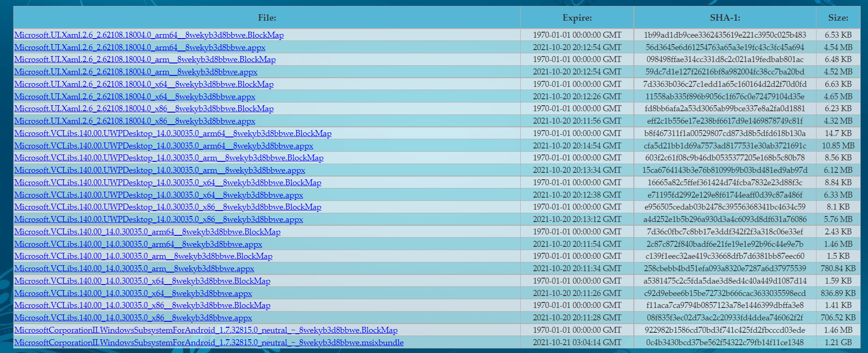This screenshot has width=868, height=353.
Task: Download VCLibs.140.00.UWPDesktop x64 appx file
Action: coord(159,195)
